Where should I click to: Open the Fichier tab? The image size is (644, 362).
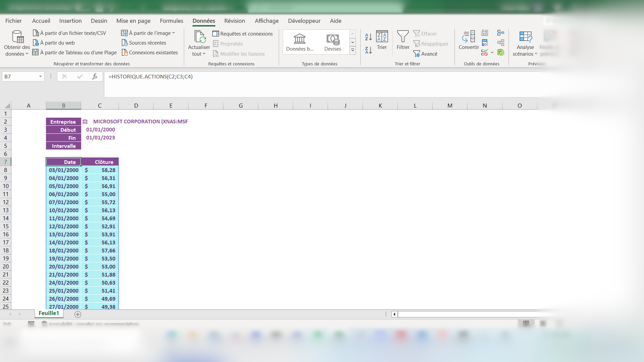pyautogui.click(x=13, y=21)
